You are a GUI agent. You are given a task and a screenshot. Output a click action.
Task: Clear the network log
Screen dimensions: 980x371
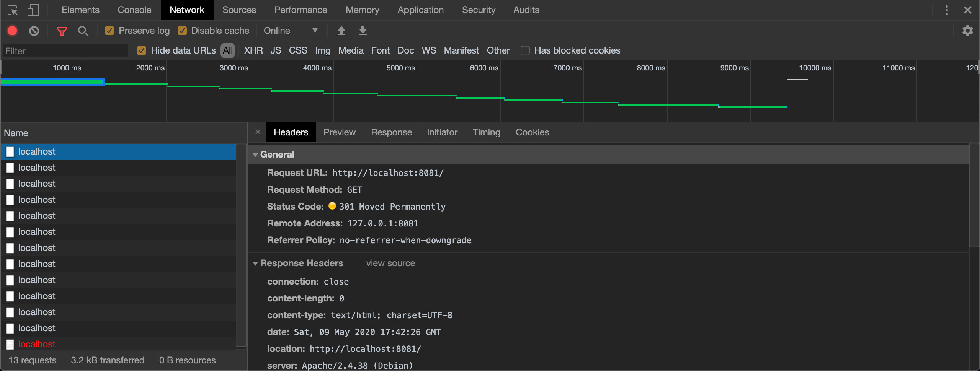coord(34,31)
